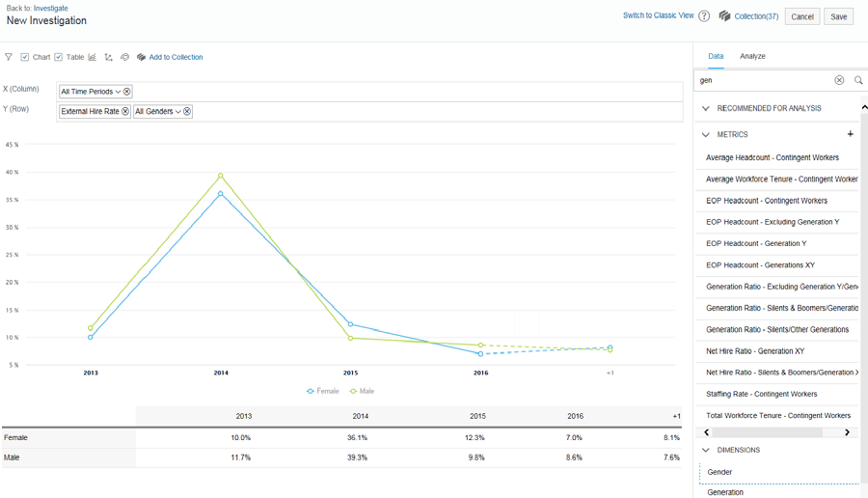Select Generation Ratio - Silents/Other Generations

[x=776, y=330]
